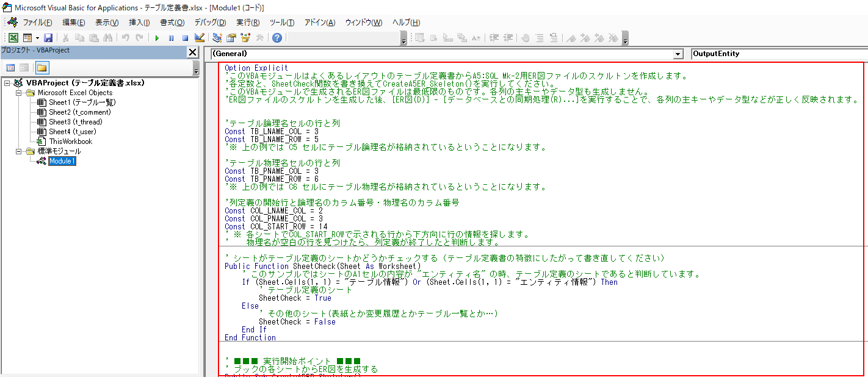Open the (General) object dropdown
The image size is (868, 380).
[x=678, y=54]
